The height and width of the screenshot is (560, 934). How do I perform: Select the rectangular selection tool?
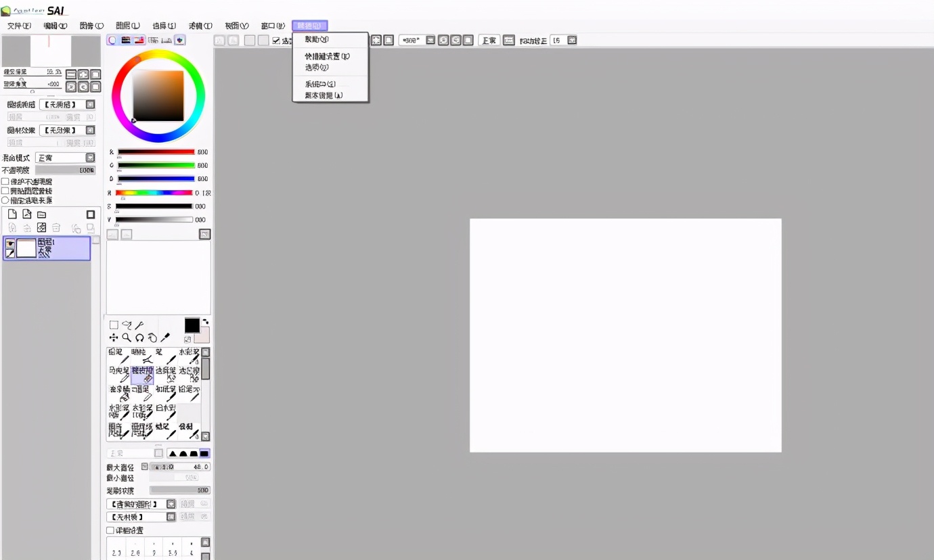click(x=114, y=325)
